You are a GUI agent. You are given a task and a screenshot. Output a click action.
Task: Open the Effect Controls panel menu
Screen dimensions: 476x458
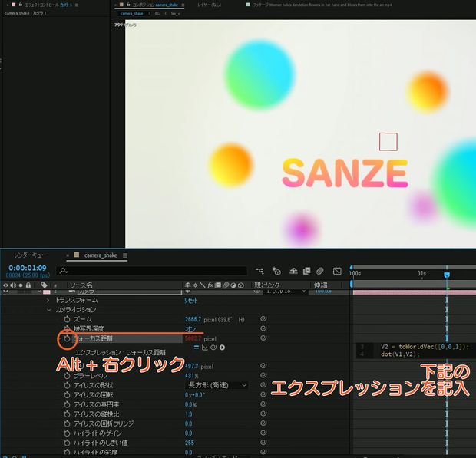[x=77, y=5]
